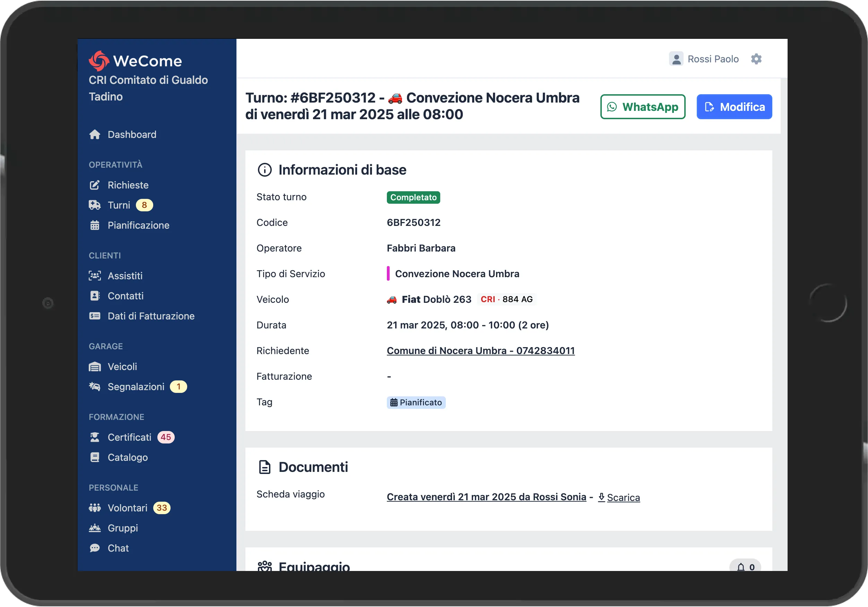Screen dimensions: 868x607
Task: Click the red car icon next to Fiat Doblò
Action: click(392, 300)
